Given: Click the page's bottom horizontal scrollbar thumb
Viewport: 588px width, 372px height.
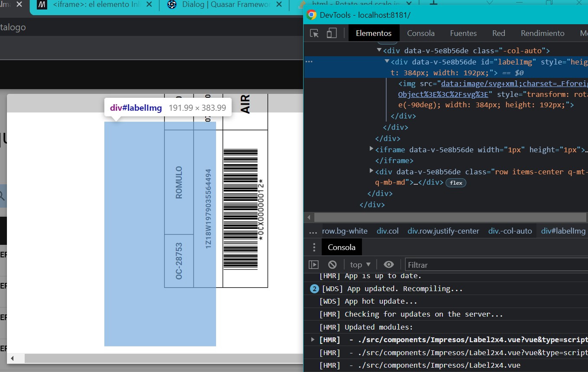Looking at the screenshot, I should pyautogui.click(x=164, y=359).
